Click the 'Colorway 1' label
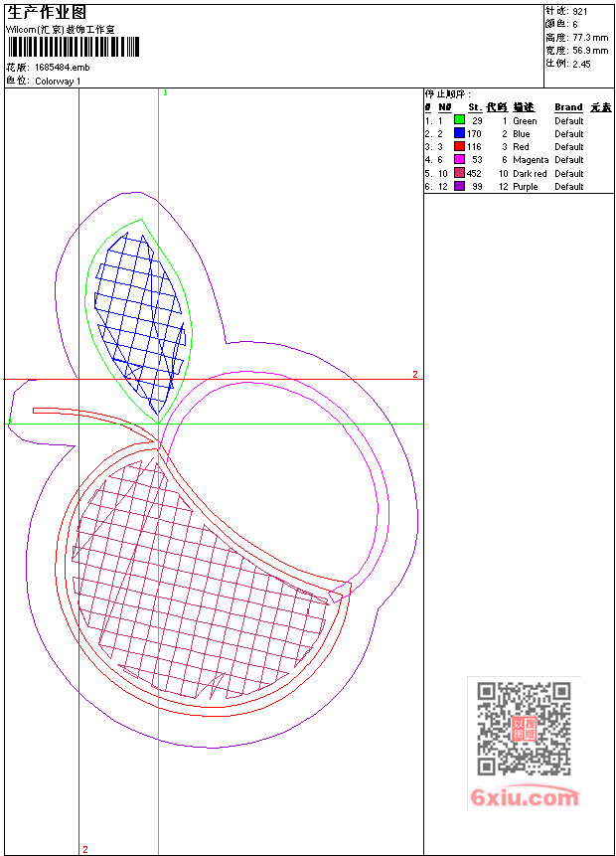This screenshot has height=856, width=616. (58, 82)
